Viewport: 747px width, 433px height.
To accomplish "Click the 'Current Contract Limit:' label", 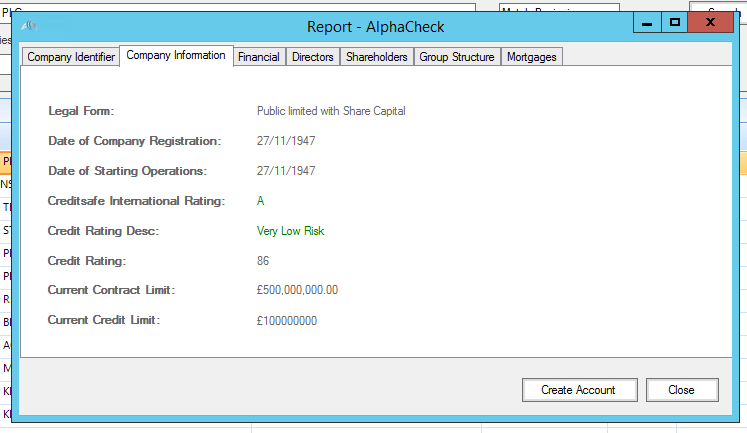I will tap(111, 290).
